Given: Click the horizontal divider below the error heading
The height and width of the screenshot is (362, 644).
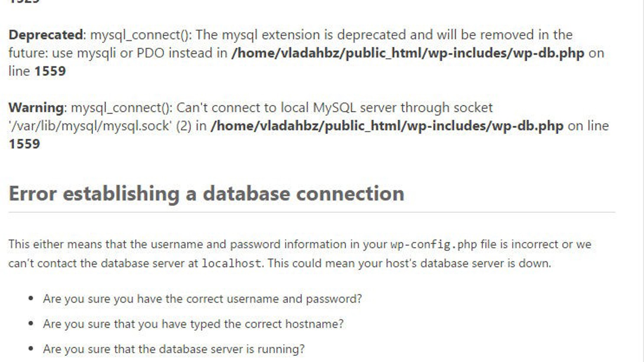Looking at the screenshot, I should (312, 212).
